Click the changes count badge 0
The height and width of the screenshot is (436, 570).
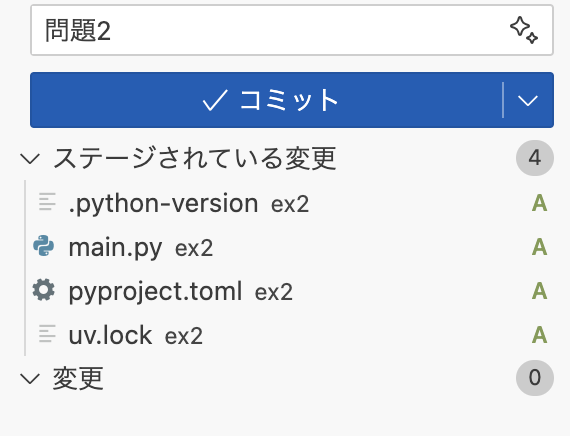click(x=535, y=378)
